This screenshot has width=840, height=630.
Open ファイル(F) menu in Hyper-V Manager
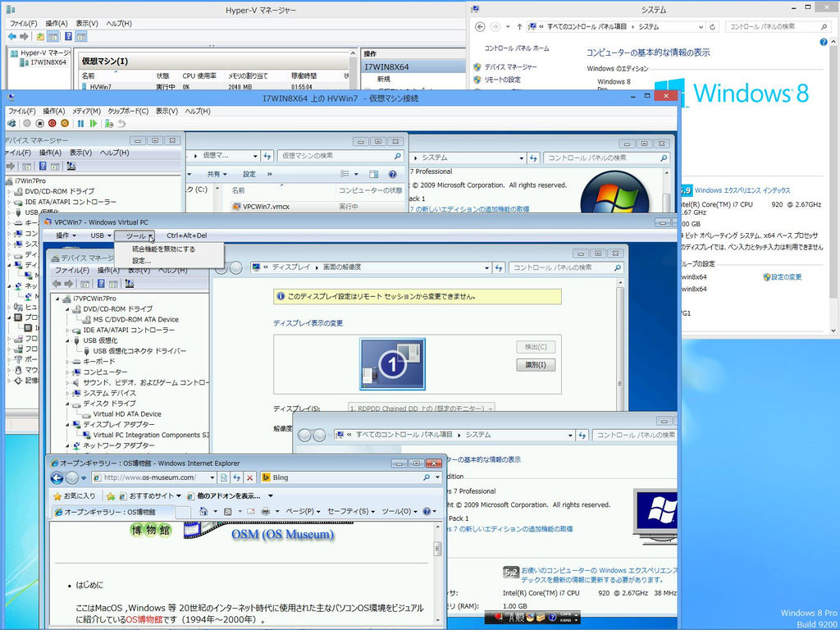click(24, 24)
